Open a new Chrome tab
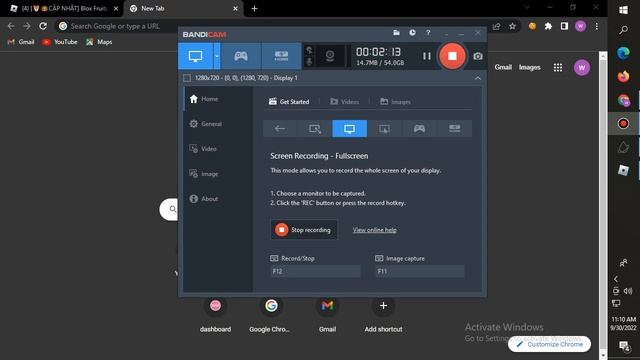 point(254,8)
